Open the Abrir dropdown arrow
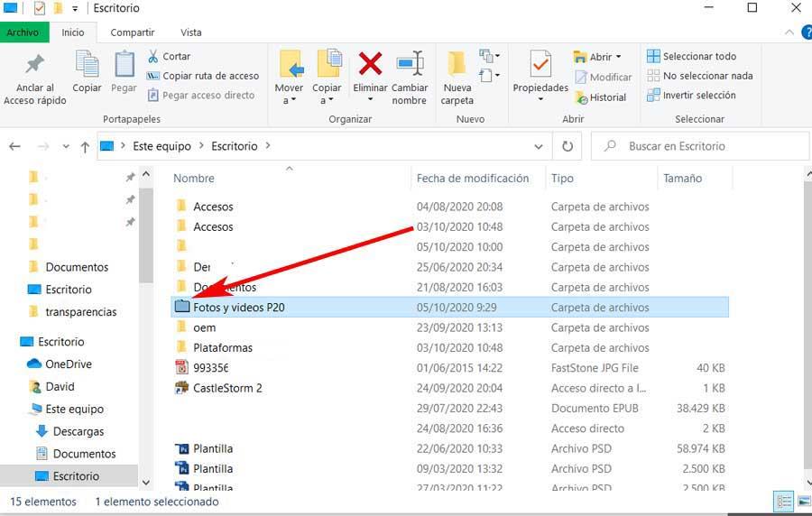This screenshot has width=812, height=516. (618, 57)
